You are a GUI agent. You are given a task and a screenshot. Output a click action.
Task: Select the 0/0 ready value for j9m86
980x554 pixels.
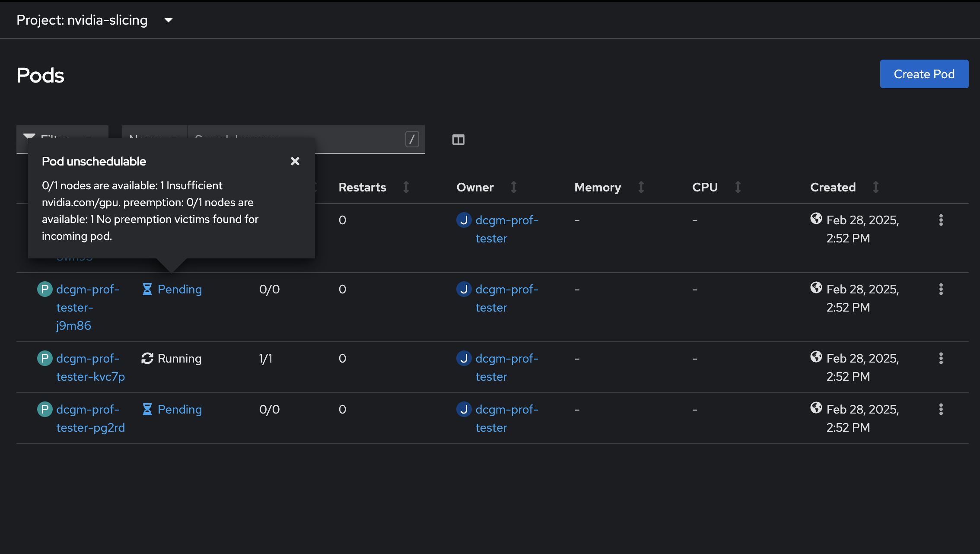(x=270, y=289)
